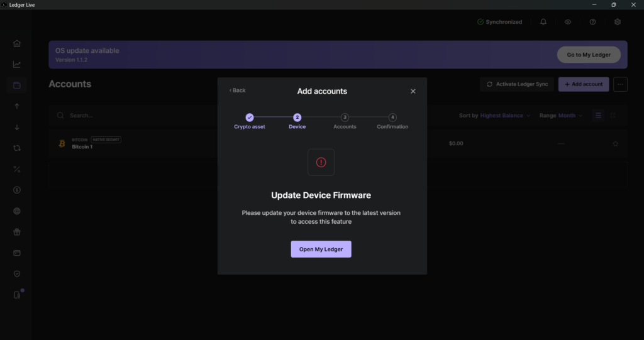The width and height of the screenshot is (644, 340).
Task: Switch to grid view layout
Action: point(613,116)
